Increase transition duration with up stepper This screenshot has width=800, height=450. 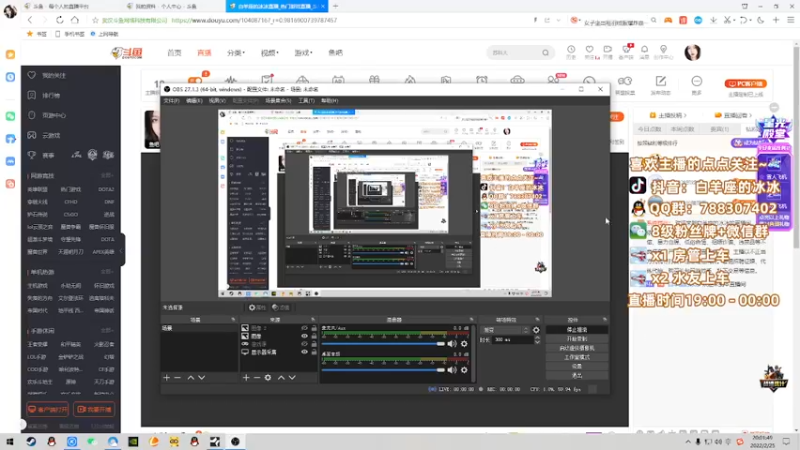click(x=537, y=338)
